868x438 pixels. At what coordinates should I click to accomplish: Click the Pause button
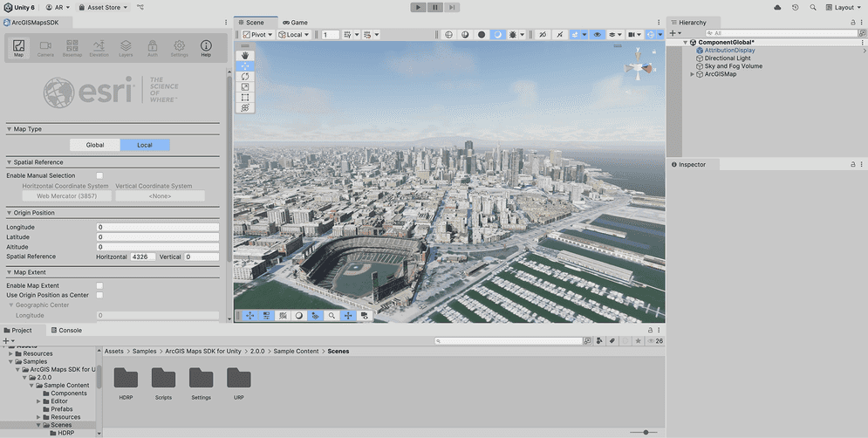(435, 7)
